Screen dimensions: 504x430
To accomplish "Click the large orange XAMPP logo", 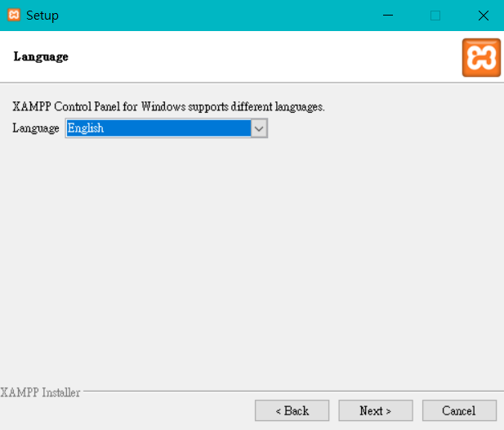I will pyautogui.click(x=481, y=57).
